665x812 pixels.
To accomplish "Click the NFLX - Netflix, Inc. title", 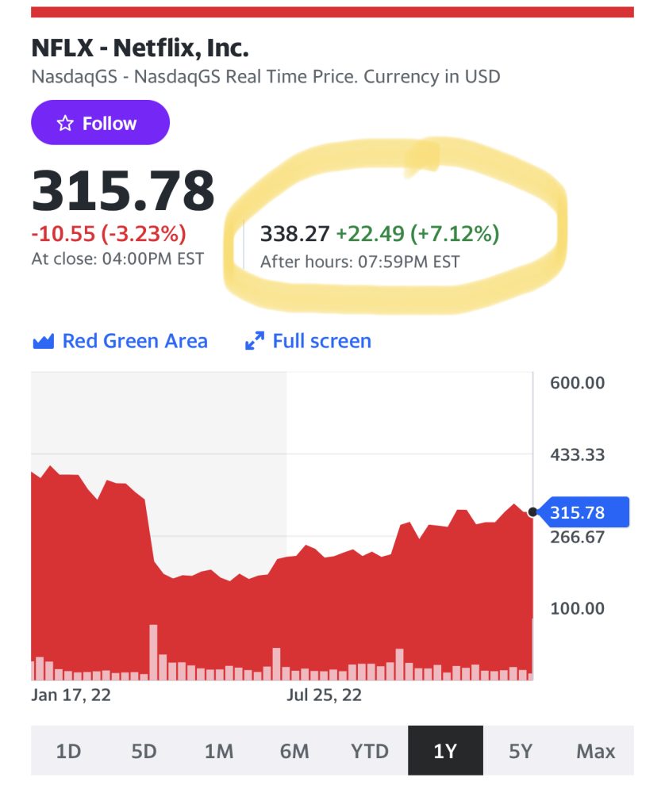I will (x=140, y=48).
